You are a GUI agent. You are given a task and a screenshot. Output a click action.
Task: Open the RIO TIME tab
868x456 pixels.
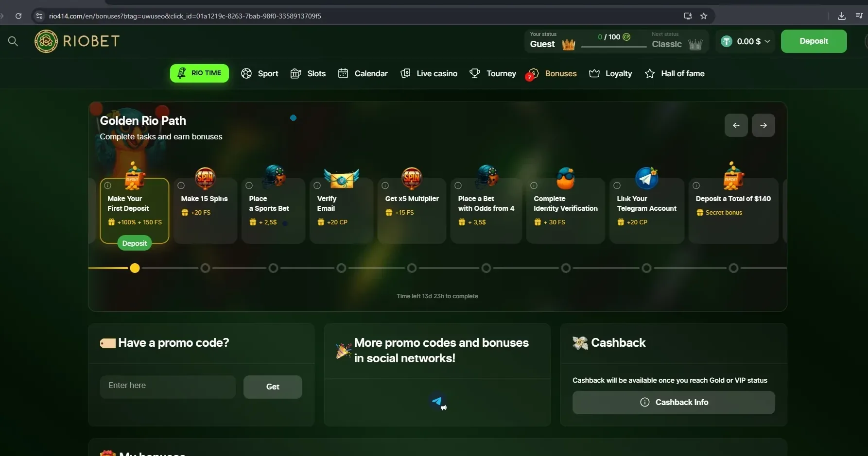click(199, 73)
